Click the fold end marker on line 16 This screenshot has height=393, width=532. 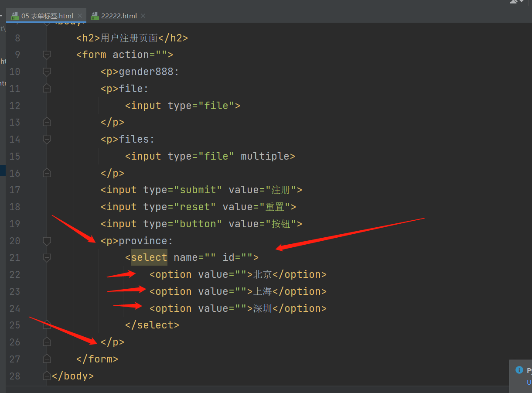[x=47, y=173]
